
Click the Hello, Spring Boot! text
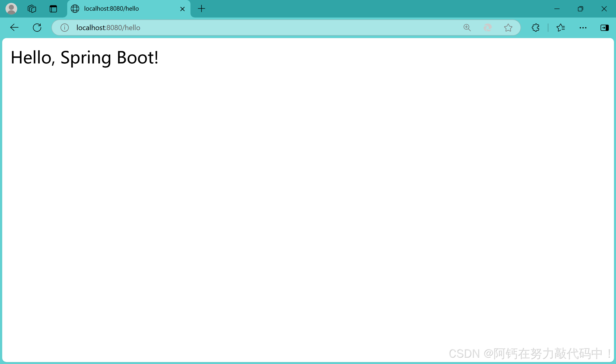pyautogui.click(x=85, y=57)
